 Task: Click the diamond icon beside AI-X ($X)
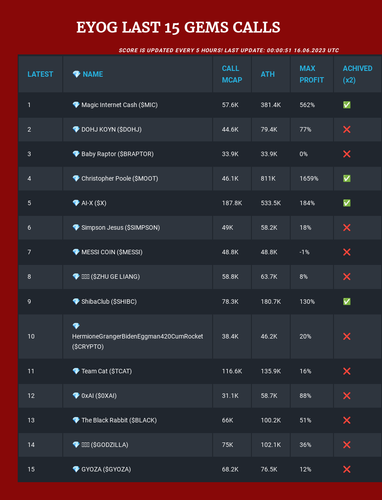pyautogui.click(x=76, y=203)
